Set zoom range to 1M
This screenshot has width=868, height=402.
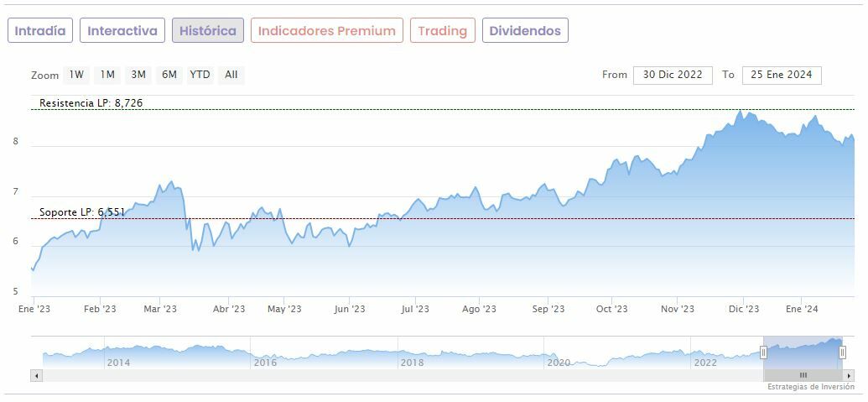(x=107, y=75)
